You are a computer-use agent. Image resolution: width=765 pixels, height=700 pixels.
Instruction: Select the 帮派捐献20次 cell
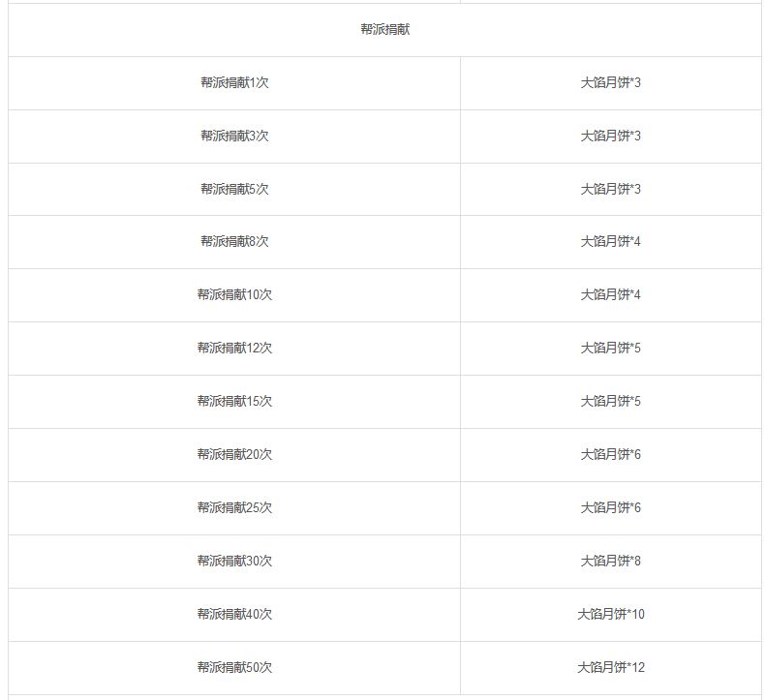tap(234, 455)
